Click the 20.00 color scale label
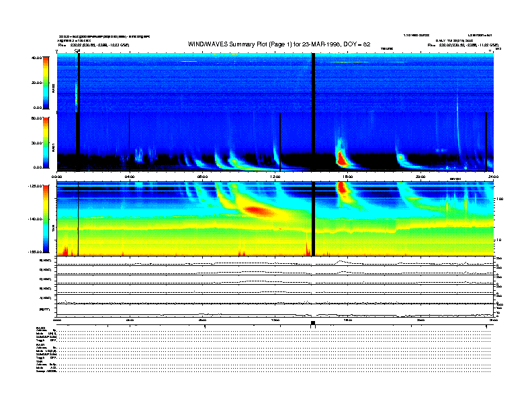 point(36,83)
